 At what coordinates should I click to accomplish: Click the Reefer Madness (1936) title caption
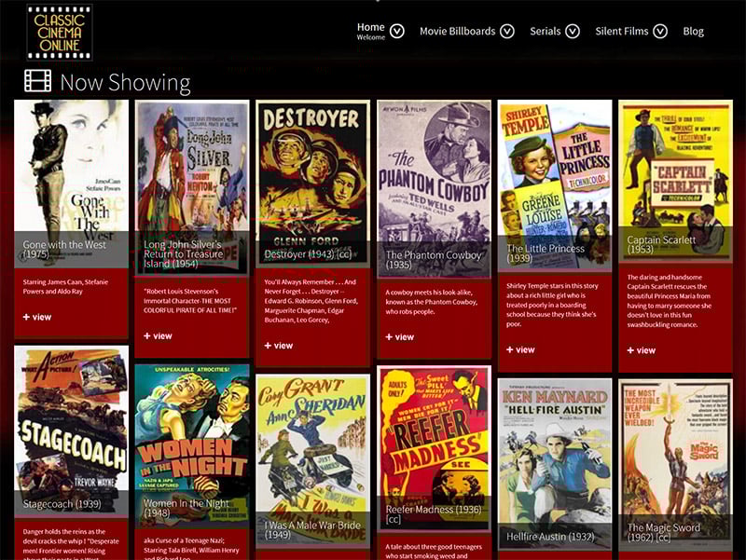[x=434, y=514]
